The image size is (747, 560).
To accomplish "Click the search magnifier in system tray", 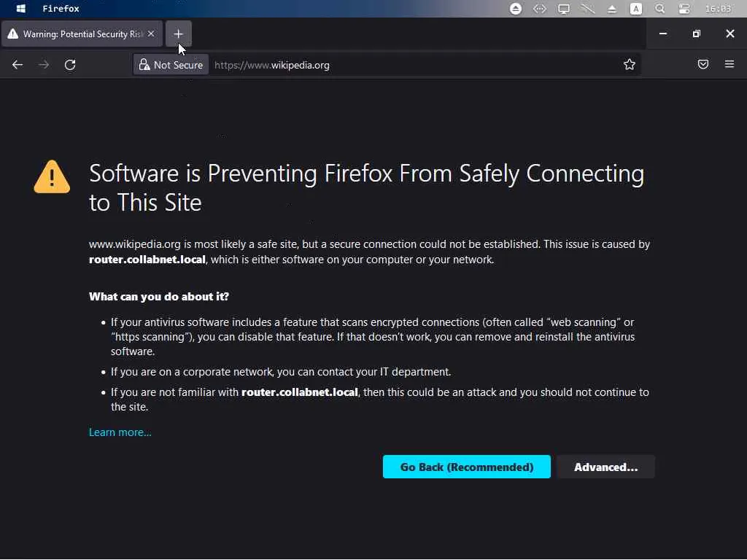I will coord(660,9).
